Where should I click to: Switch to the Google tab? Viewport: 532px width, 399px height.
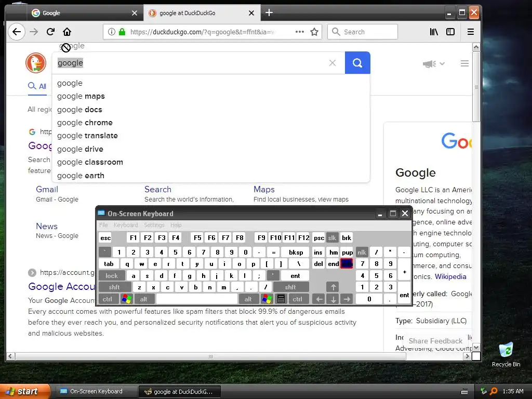pos(85,13)
